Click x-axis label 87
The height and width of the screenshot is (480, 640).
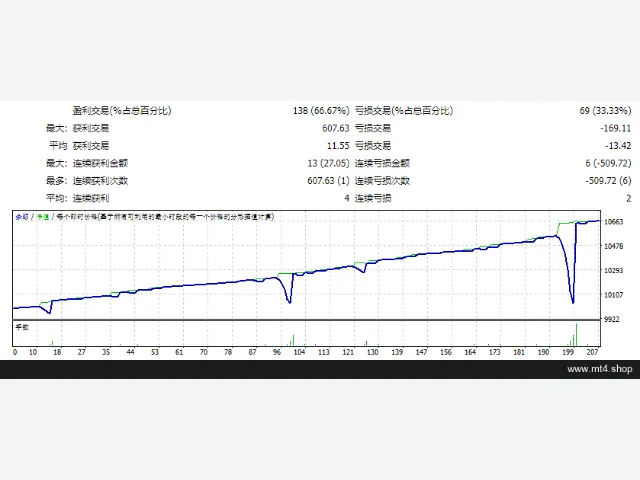tap(253, 352)
